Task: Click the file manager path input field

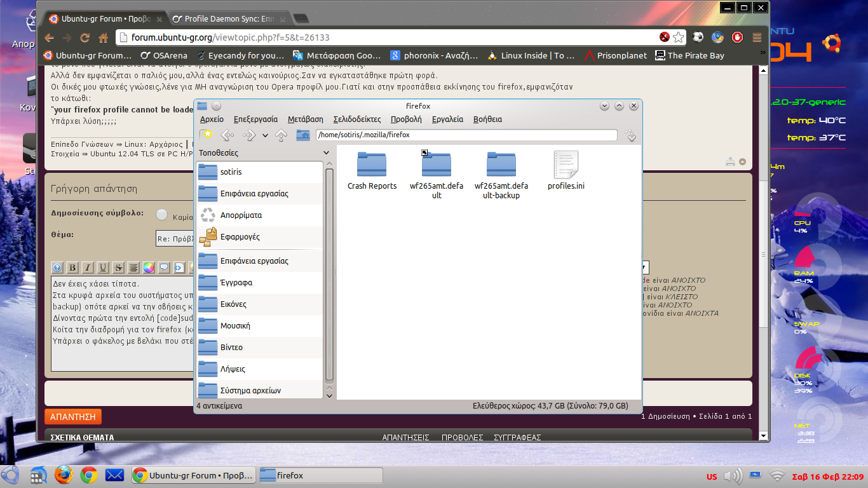Action: [466, 135]
